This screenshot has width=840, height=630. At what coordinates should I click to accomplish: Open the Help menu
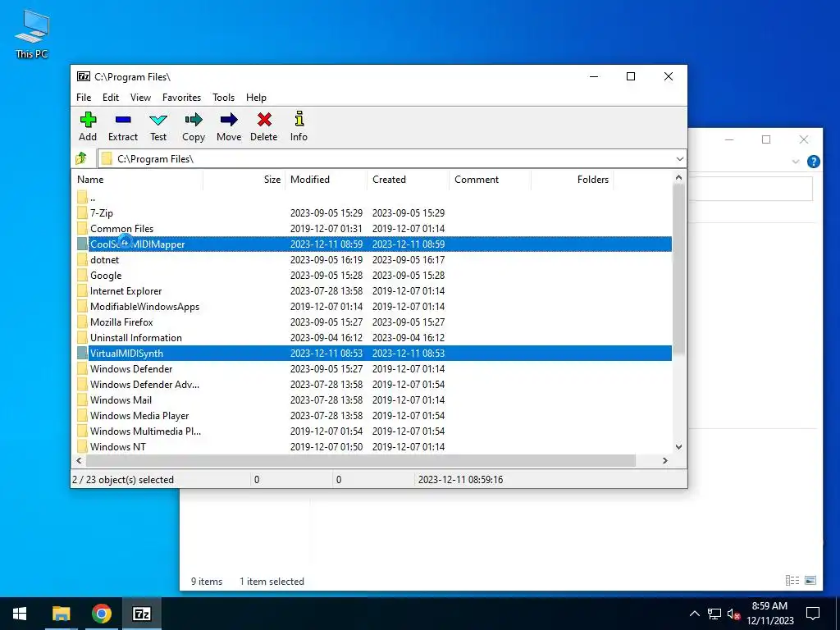click(x=256, y=98)
